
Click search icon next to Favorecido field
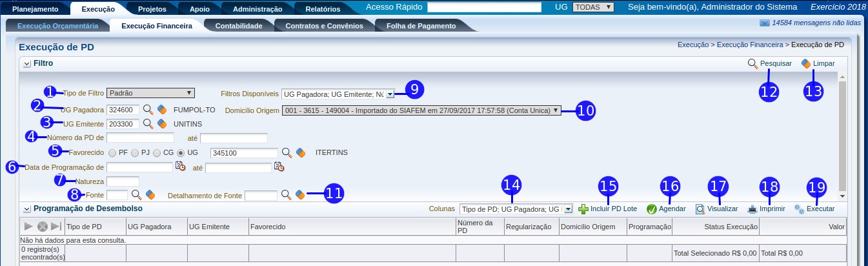(287, 153)
